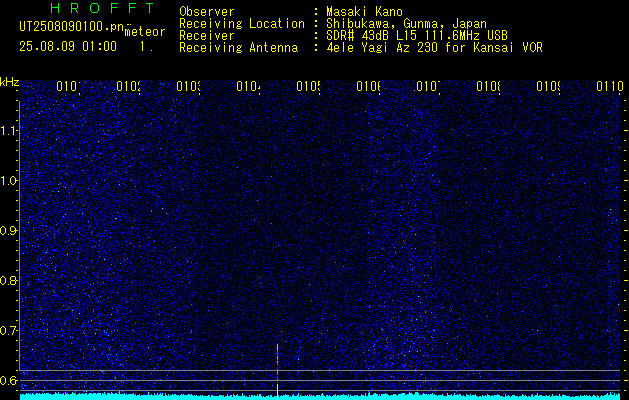Click the 0110 time marker

point(610,86)
